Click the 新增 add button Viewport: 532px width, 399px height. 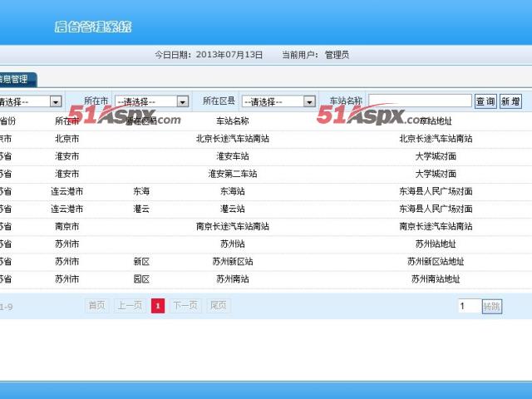[x=510, y=101]
